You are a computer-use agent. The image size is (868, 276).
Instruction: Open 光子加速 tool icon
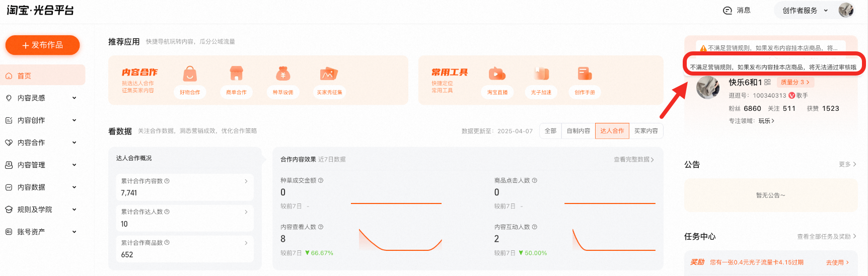pyautogui.click(x=541, y=74)
